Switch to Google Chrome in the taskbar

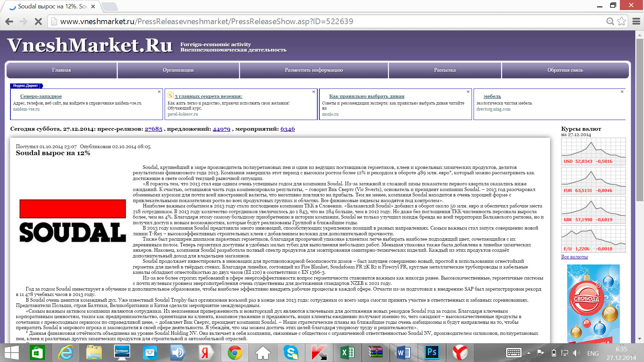click(x=235, y=353)
